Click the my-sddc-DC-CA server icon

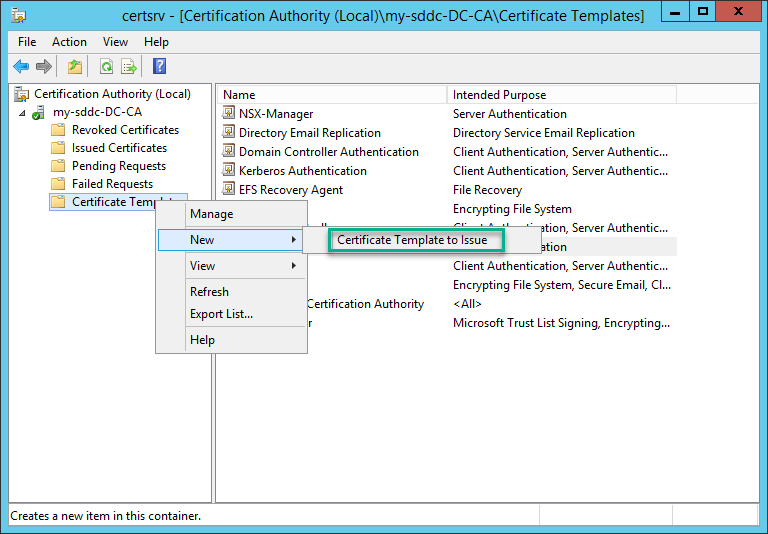tap(38, 112)
